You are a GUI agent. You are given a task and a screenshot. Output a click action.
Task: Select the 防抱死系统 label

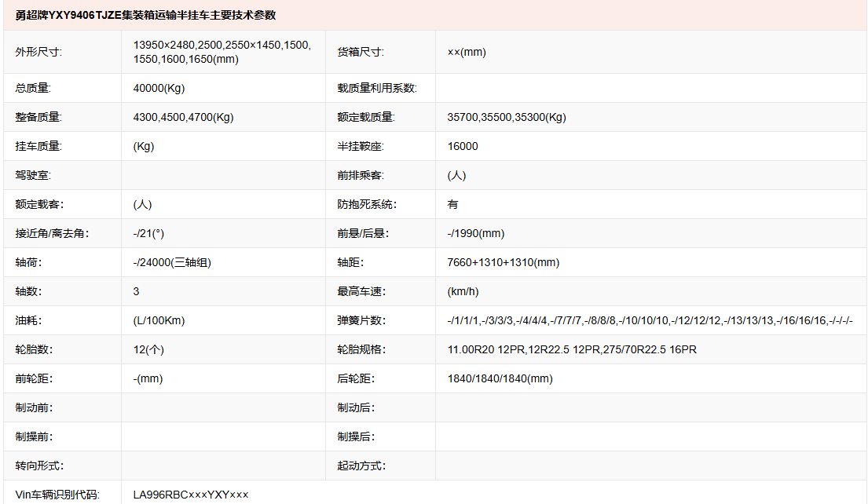367,204
